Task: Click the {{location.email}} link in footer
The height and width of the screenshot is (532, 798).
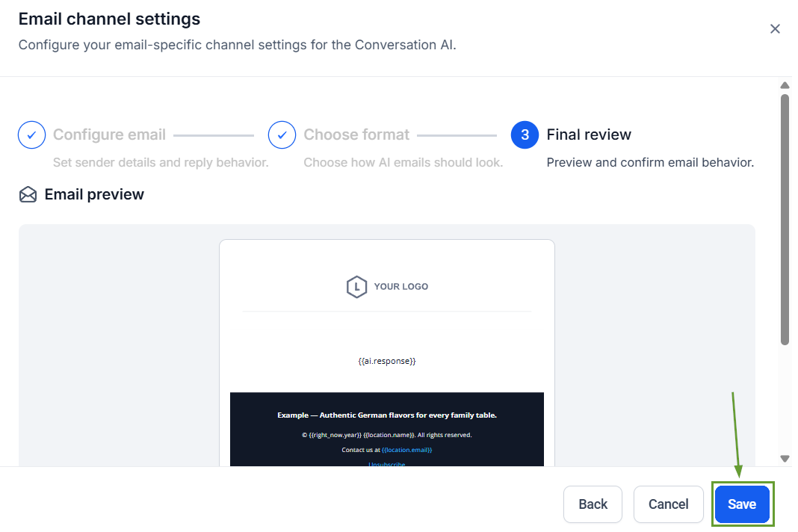Action: [x=407, y=450]
